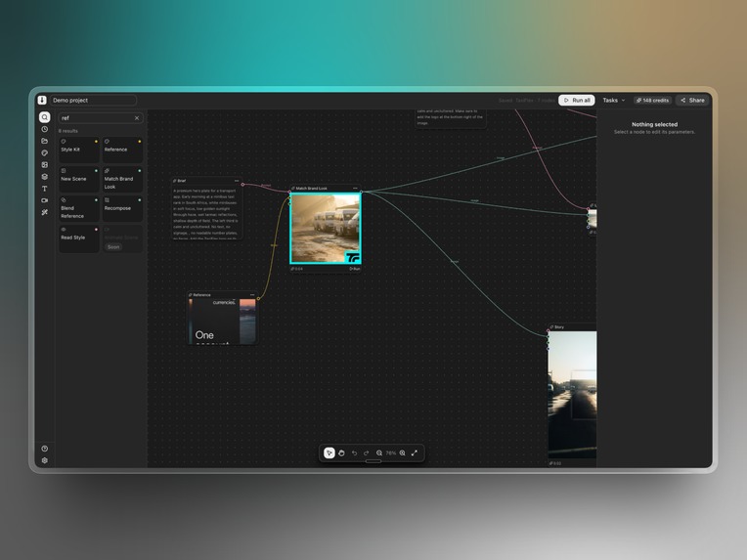Viewport: 747px width, 560px height.
Task: Select the Story node image
Action: pos(572,395)
